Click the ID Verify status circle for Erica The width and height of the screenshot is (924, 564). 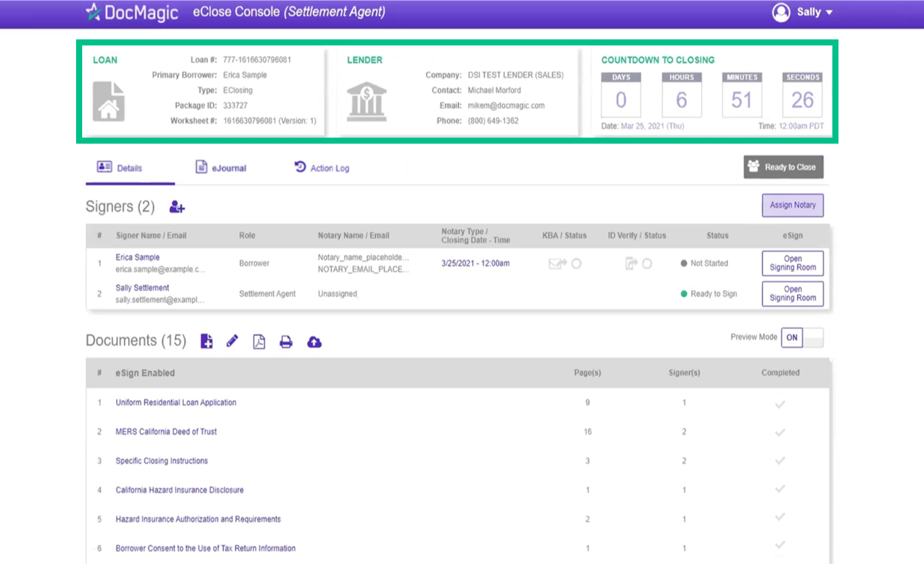(647, 264)
